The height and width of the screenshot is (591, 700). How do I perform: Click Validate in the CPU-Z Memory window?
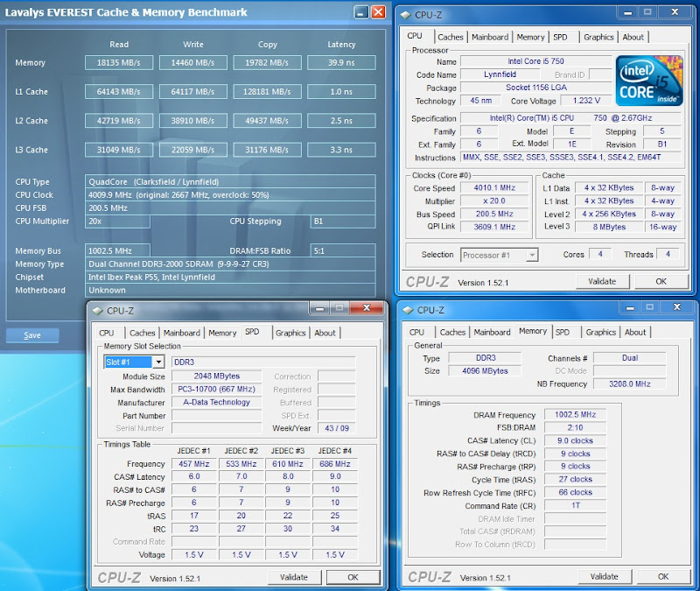604,577
